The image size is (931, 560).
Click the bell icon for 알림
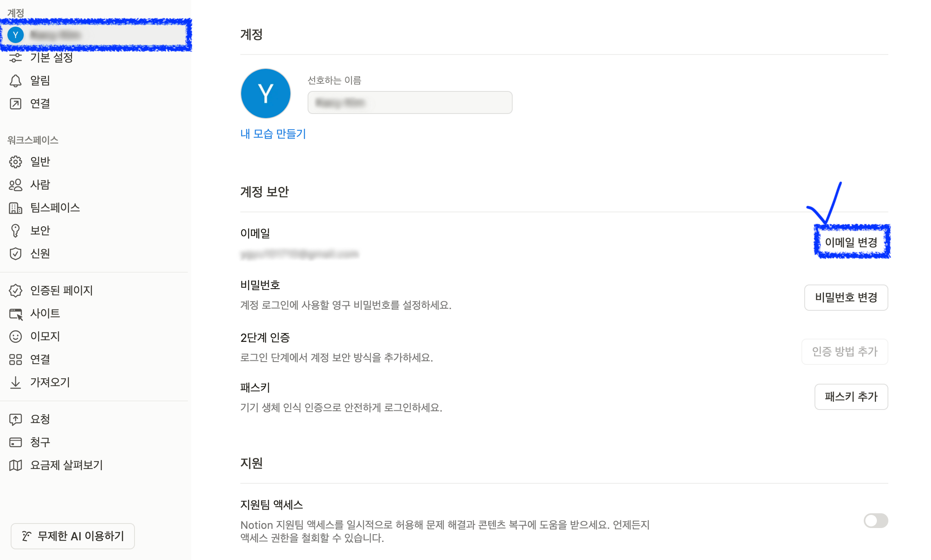click(x=16, y=81)
